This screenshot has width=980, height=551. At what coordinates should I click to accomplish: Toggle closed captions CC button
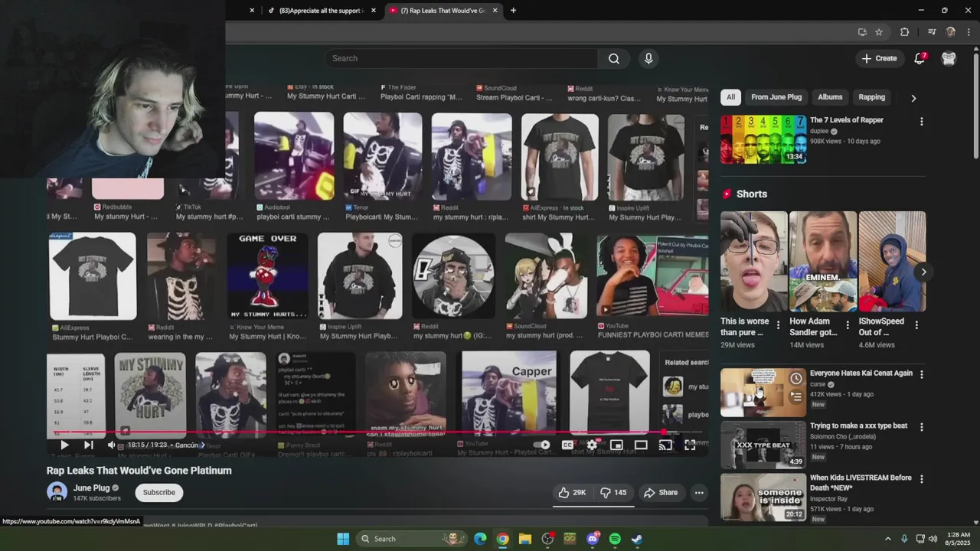[567, 445]
